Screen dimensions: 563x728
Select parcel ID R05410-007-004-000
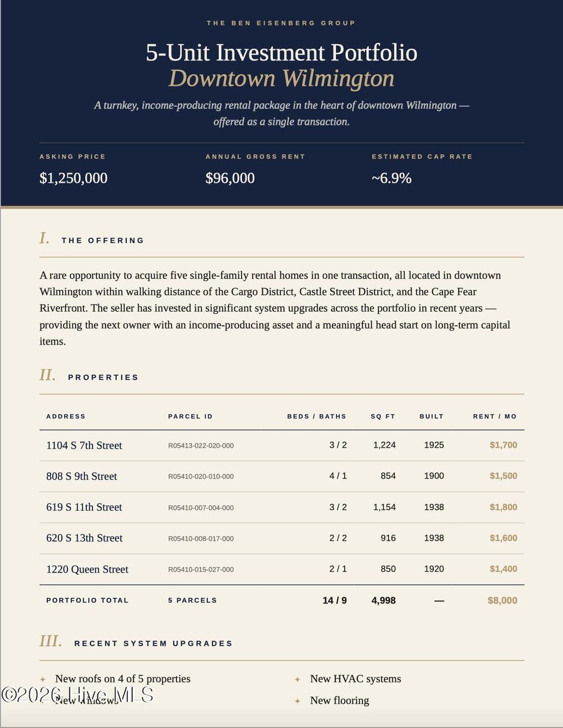201,508
